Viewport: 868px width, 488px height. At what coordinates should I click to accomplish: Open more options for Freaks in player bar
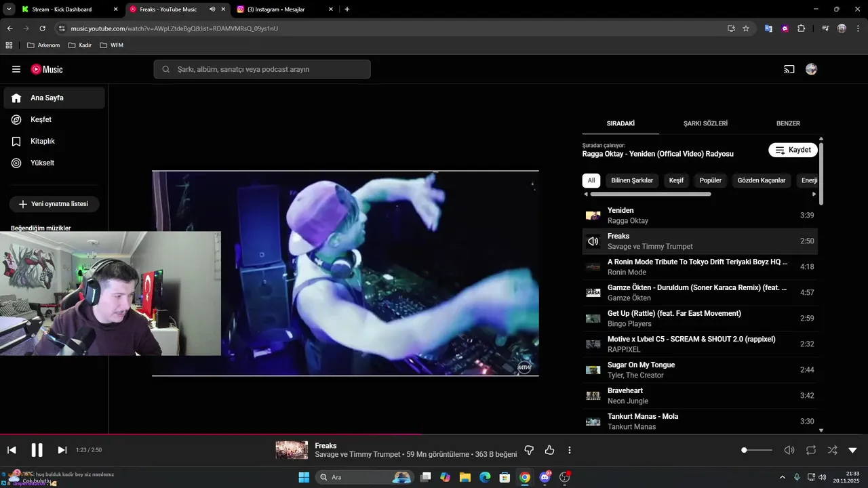click(570, 450)
